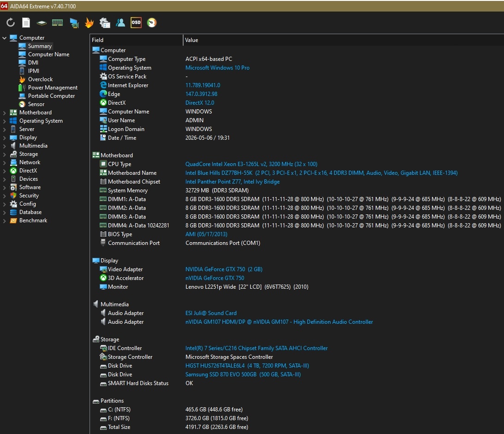This screenshot has height=434, width=504.
Task: Open the Microsoft Windows 10 Pro link
Action: (x=217, y=68)
